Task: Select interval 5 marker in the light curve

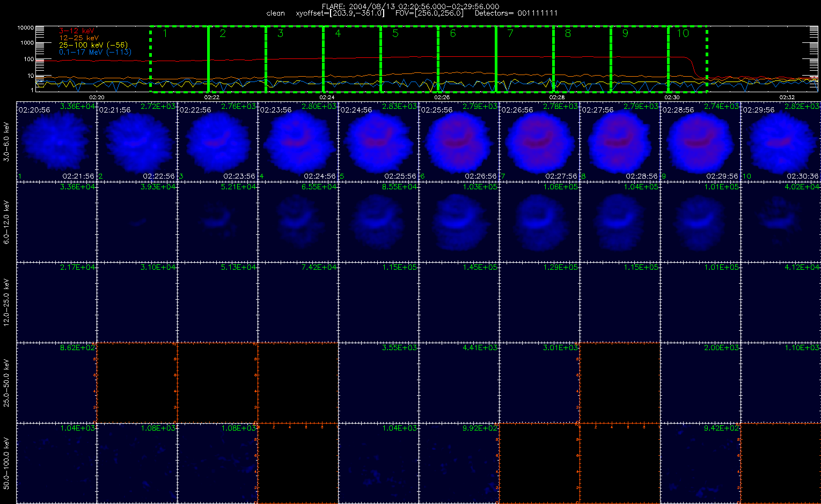Action: click(395, 34)
